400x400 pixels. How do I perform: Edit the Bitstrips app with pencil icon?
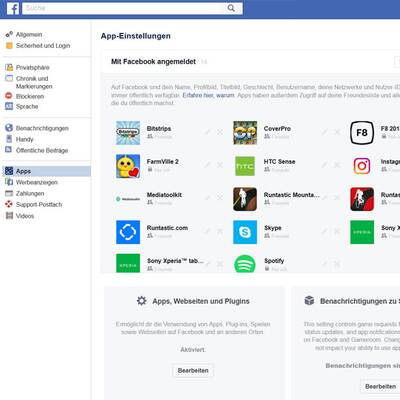click(208, 132)
